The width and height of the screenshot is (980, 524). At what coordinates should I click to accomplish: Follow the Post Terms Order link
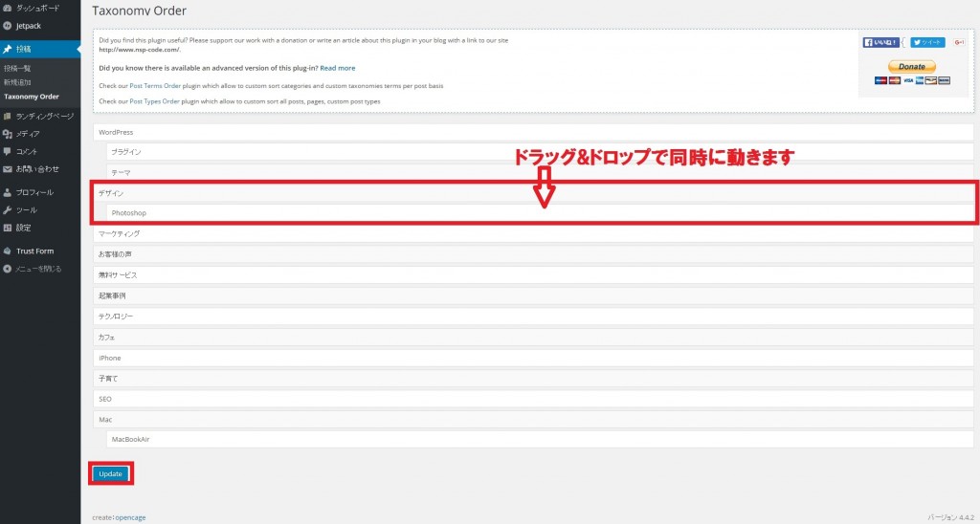click(x=155, y=86)
